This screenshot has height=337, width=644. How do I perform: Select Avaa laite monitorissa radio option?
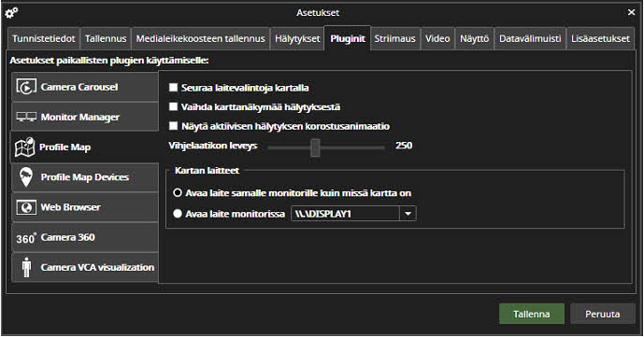click(178, 214)
